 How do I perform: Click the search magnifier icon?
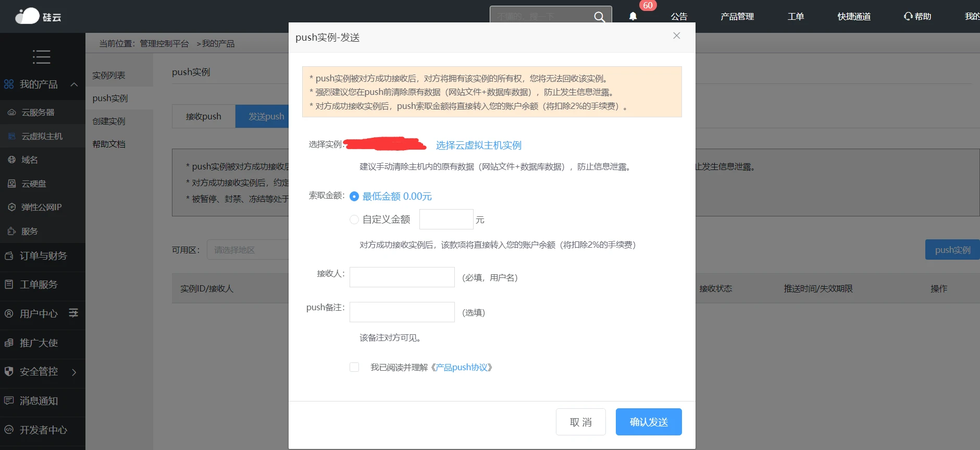click(x=599, y=17)
